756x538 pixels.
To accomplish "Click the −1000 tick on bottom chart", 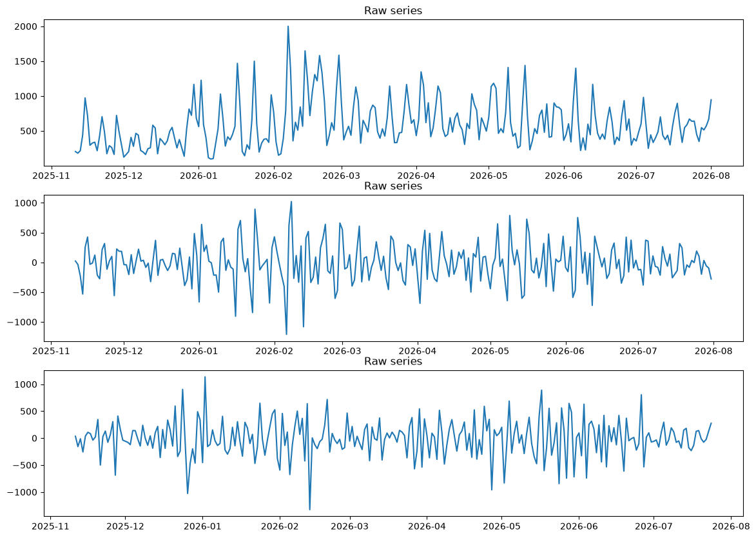I will pos(22,493).
